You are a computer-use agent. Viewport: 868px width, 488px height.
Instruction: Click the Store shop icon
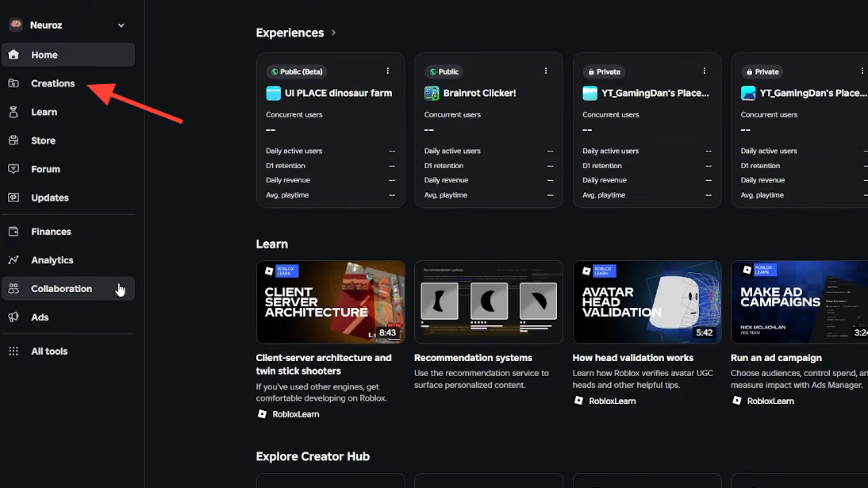pyautogui.click(x=13, y=140)
